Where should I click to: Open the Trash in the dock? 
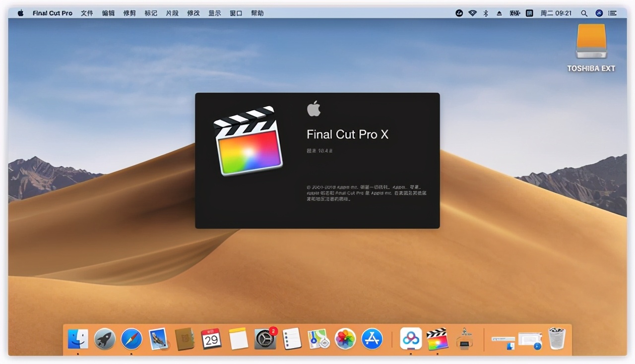[x=557, y=339]
